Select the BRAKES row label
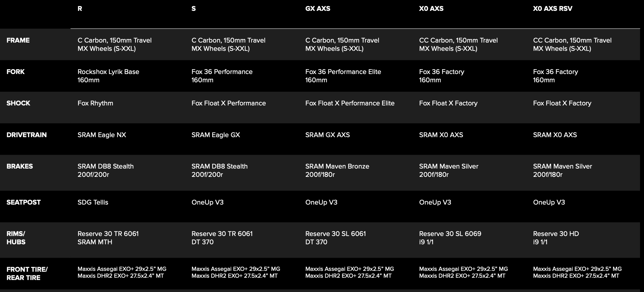The height and width of the screenshot is (292, 644). (x=20, y=166)
